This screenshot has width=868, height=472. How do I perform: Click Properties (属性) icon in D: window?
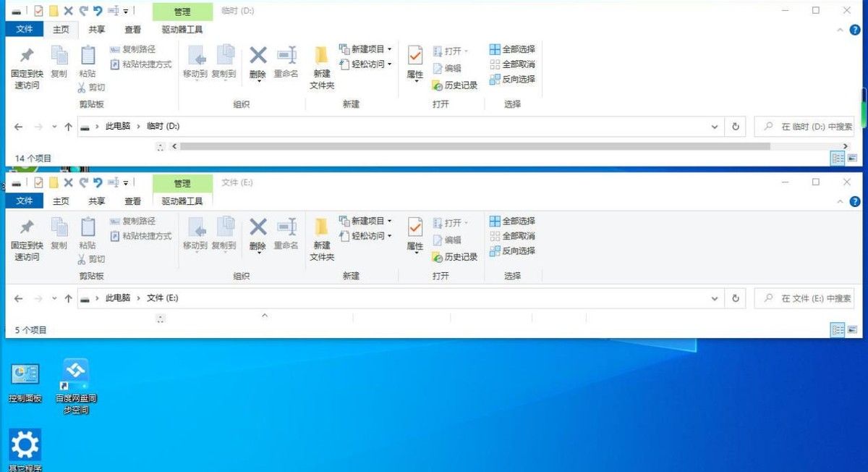tap(415, 64)
